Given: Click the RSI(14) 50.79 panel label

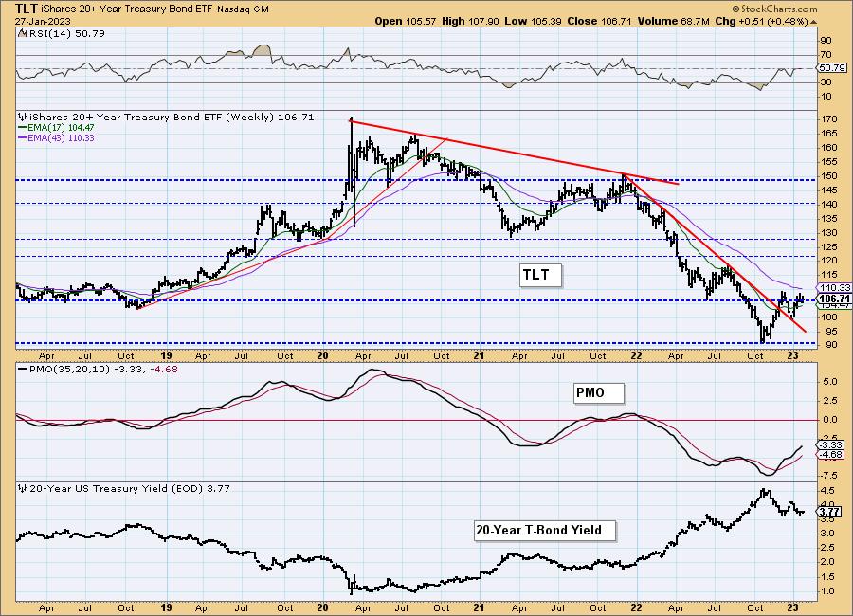Looking at the screenshot, I should [66, 34].
